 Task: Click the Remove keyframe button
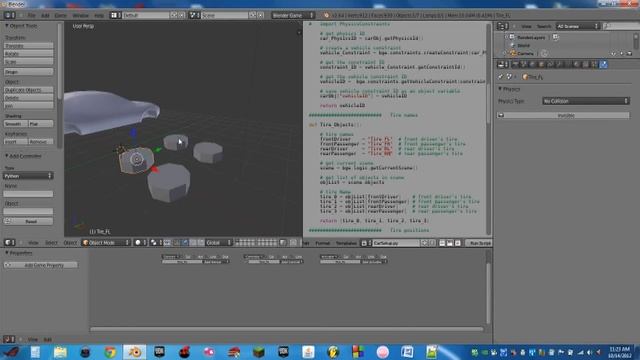click(x=41, y=142)
